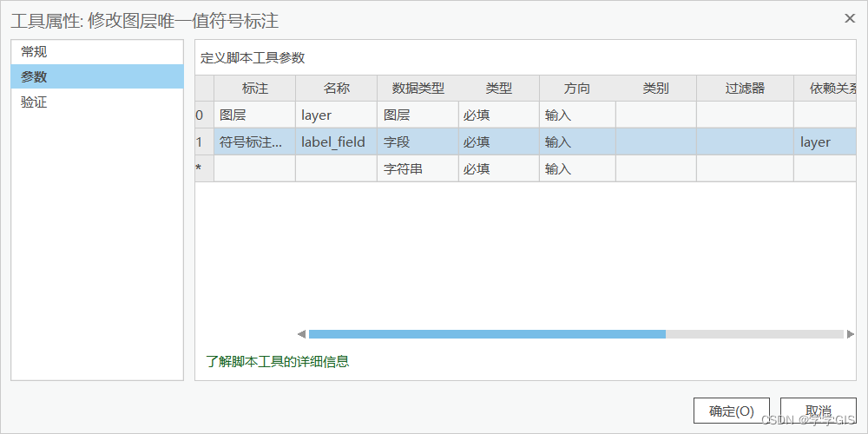Click the 图层 label cell in row 0

click(x=254, y=115)
